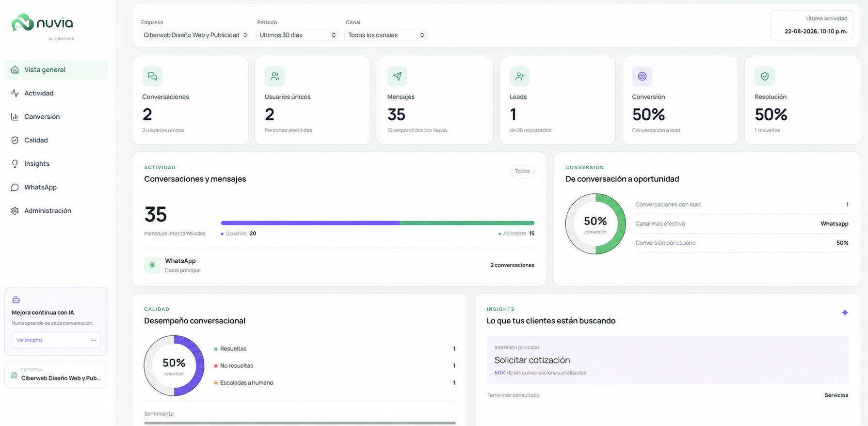868x426 pixels.
Task: Click the purple Usuarios segment of message bar
Action: 310,223
